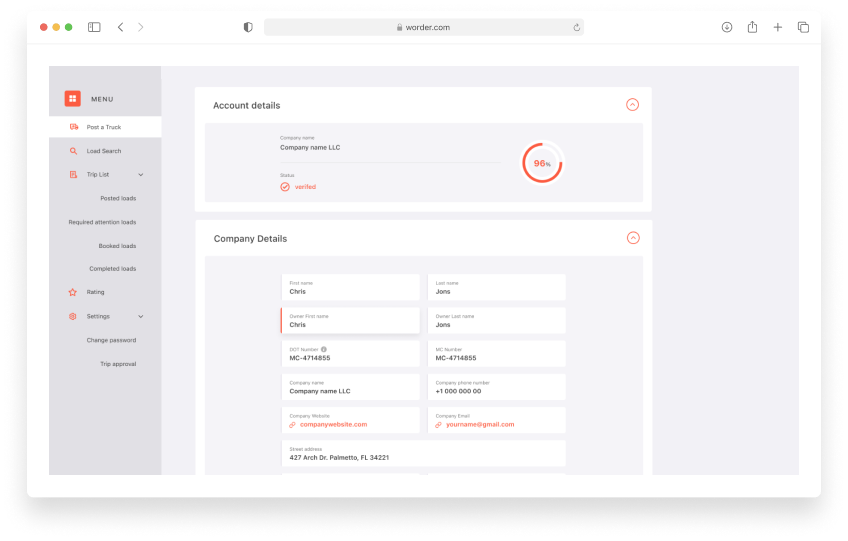Viewport: 848px width, 541px height.
Task: Open Required attention loads item
Action: (102, 222)
